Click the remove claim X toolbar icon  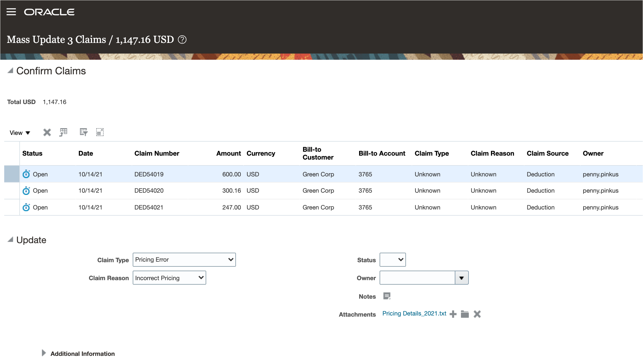(x=47, y=132)
